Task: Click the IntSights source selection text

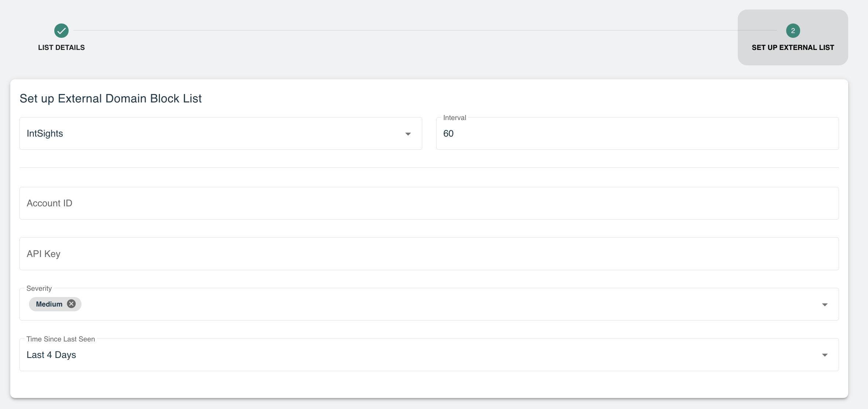Action: tap(45, 134)
